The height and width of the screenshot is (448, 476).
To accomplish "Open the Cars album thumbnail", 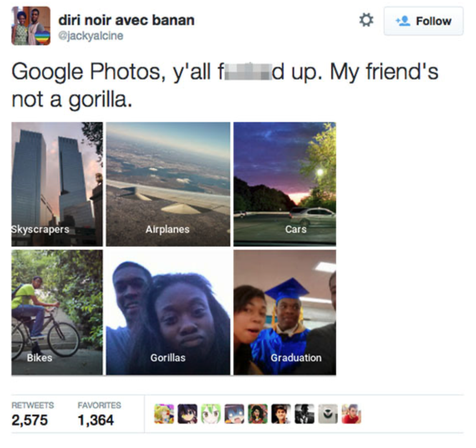I will [285, 184].
